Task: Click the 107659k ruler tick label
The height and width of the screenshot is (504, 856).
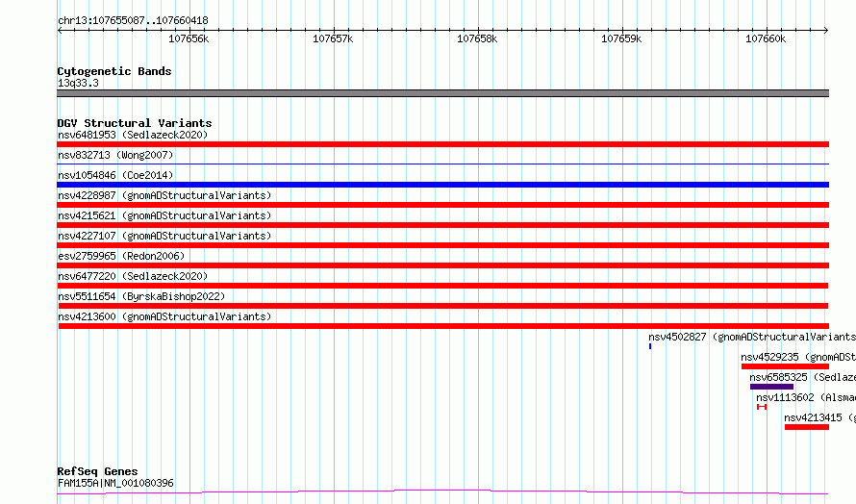Action: (621, 38)
